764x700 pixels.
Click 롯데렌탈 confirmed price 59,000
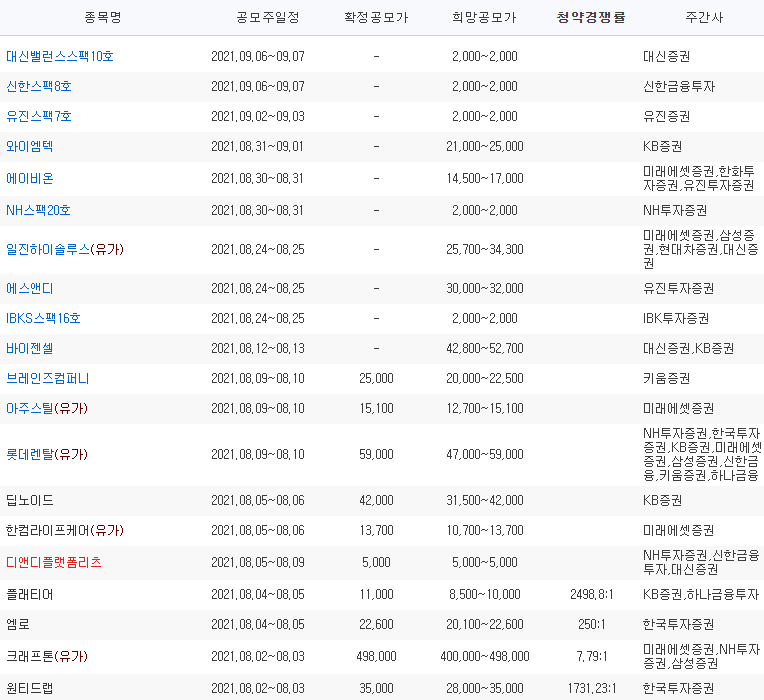coord(376,455)
